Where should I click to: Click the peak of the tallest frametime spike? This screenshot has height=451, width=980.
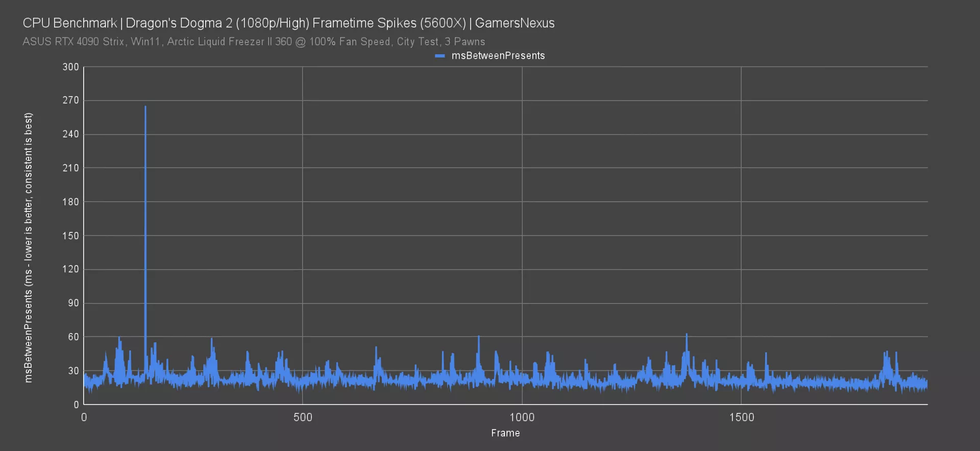click(x=145, y=107)
